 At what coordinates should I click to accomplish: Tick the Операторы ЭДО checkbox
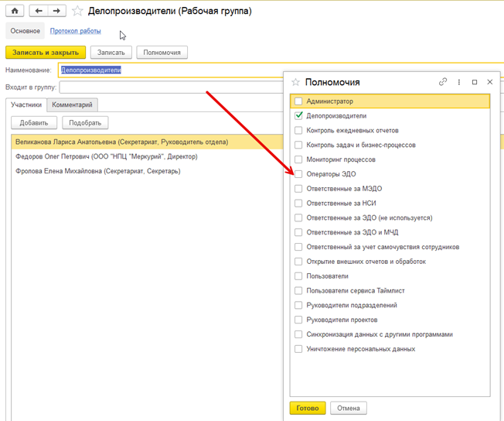tap(298, 174)
